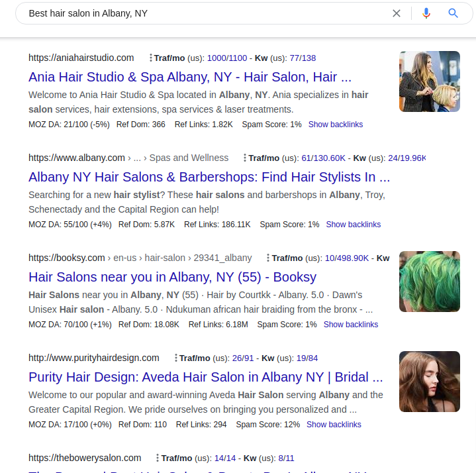This screenshot has height=473, width=476.
Task: Click traffic value 1000/1100 for aniahairstudio.com
Action: [x=227, y=58]
